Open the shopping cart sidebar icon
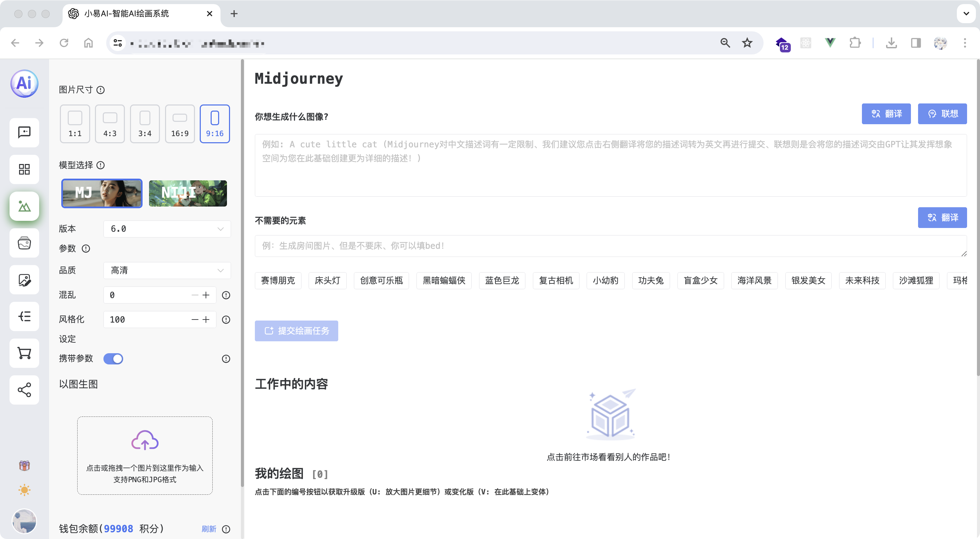The height and width of the screenshot is (539, 980). (24, 353)
